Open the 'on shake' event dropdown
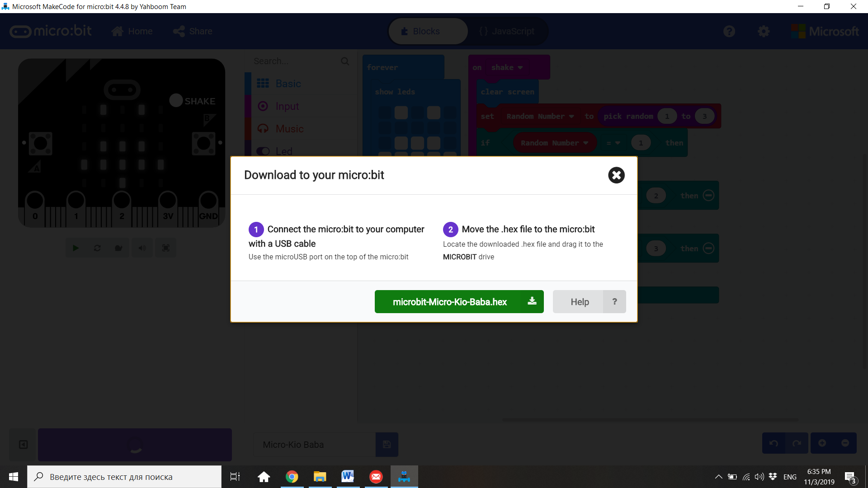 coord(520,67)
